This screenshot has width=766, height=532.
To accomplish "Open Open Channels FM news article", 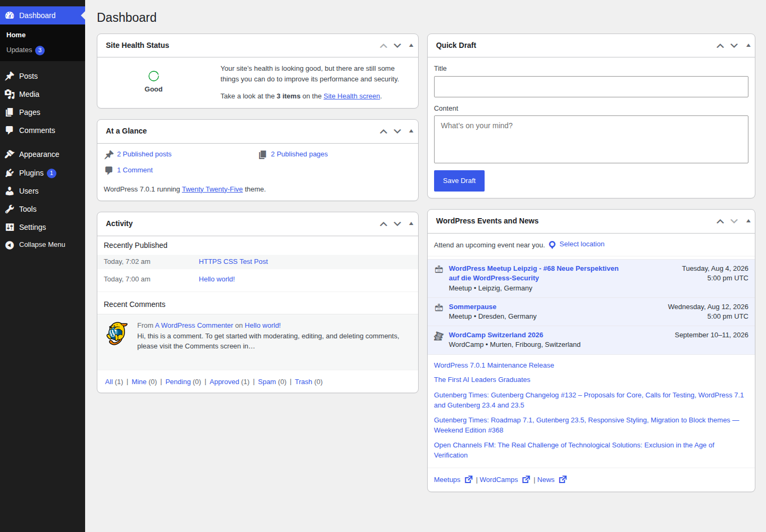I will click(574, 450).
